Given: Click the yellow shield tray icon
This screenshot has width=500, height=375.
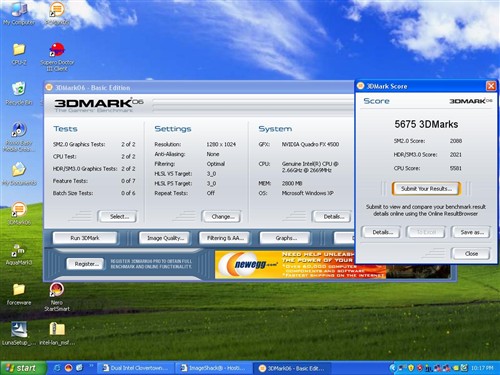Looking at the screenshot, I should (x=411, y=368).
